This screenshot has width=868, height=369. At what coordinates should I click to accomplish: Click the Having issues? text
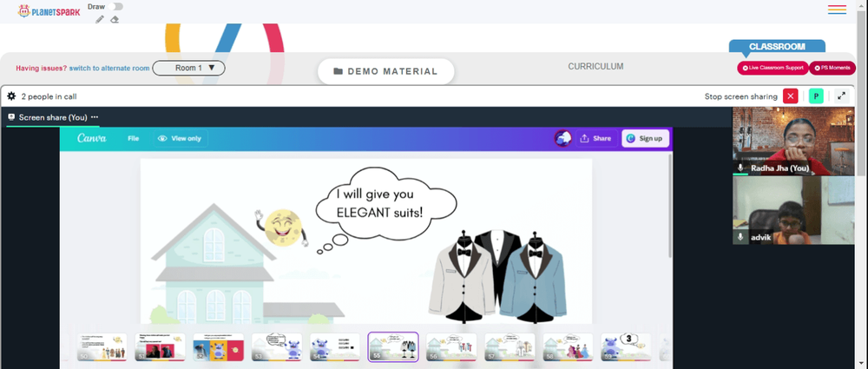tap(42, 68)
